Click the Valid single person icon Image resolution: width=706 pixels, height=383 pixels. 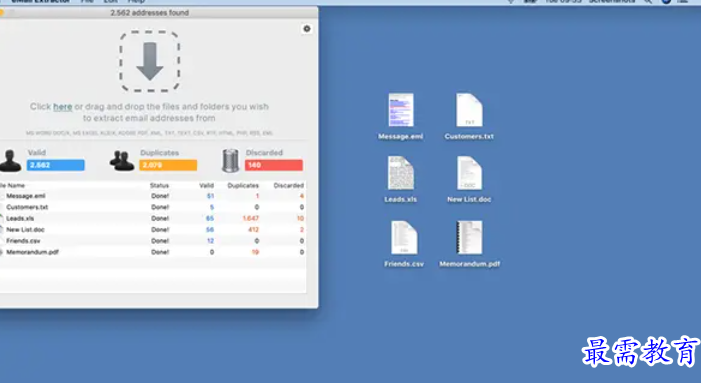point(11,161)
